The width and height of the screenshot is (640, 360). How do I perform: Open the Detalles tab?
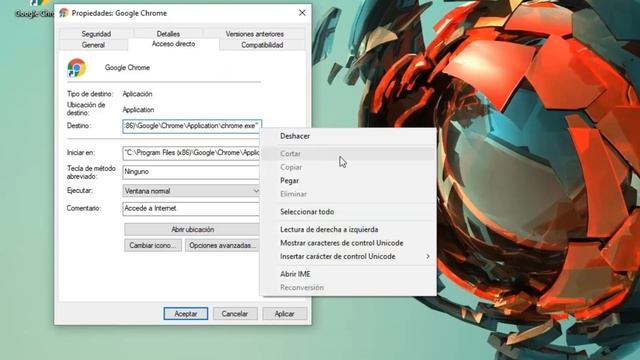coord(168,34)
